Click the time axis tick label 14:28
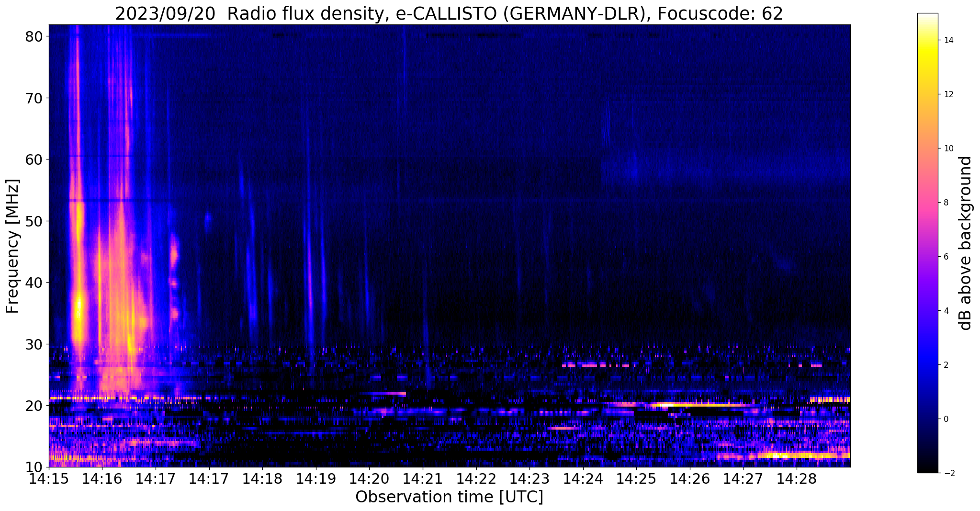980x511 pixels. pyautogui.click(x=797, y=478)
